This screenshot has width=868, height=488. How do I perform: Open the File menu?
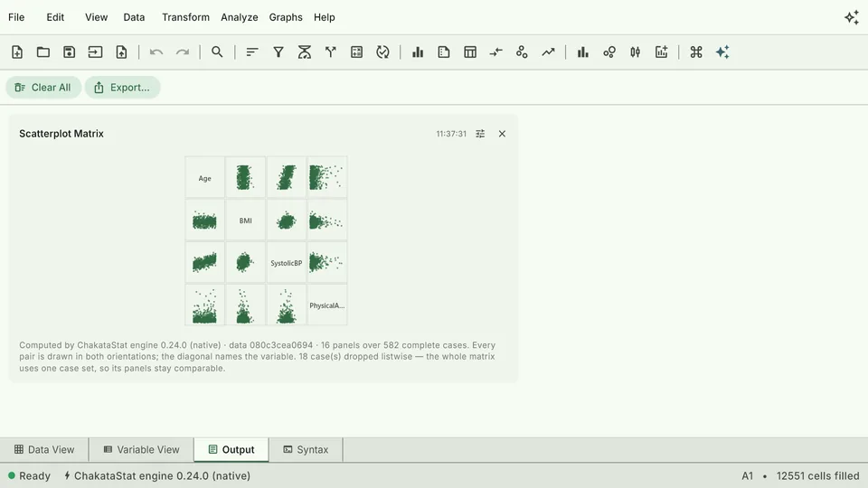pyautogui.click(x=16, y=17)
